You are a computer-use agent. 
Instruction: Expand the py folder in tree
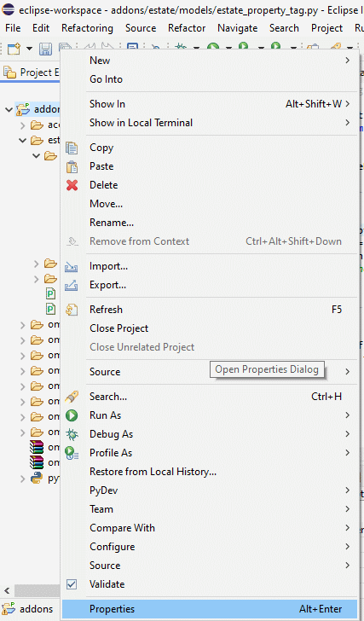(x=23, y=479)
